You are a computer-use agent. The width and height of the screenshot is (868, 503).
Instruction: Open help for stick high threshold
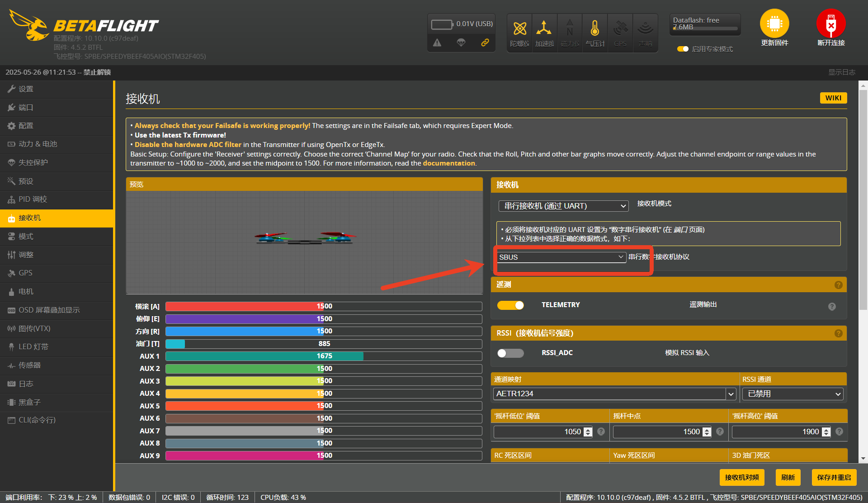tap(840, 432)
